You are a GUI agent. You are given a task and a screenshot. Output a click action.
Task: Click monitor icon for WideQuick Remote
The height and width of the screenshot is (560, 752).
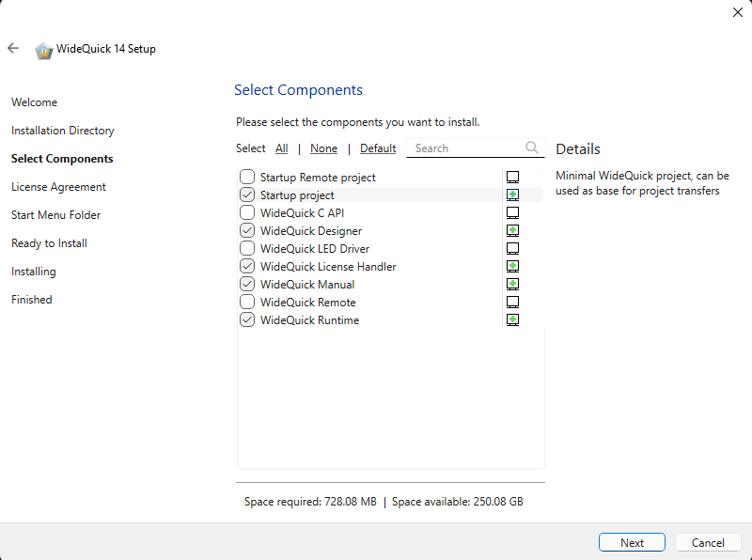pos(512,303)
